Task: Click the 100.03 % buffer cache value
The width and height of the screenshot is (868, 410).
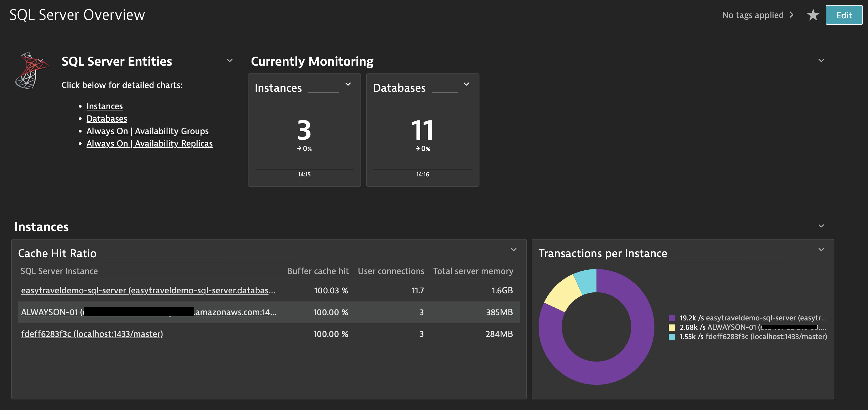Action: 331,291
